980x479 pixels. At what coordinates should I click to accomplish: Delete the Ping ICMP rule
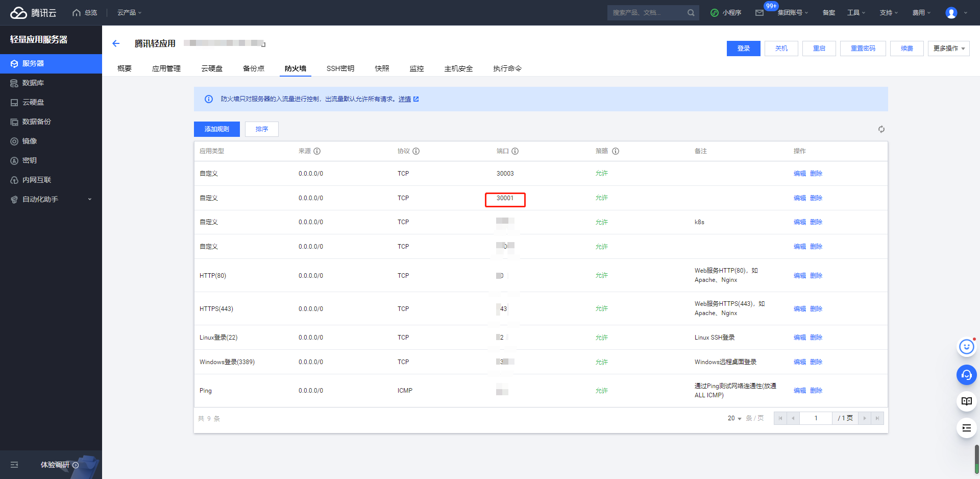[816, 391]
